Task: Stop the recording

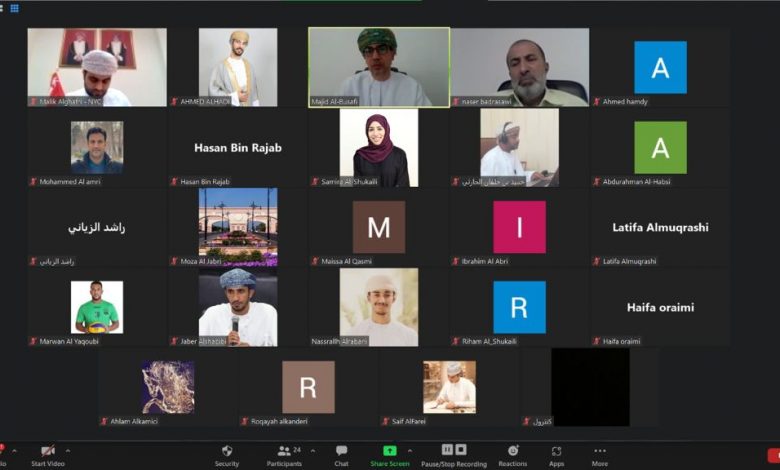Action: point(461,450)
